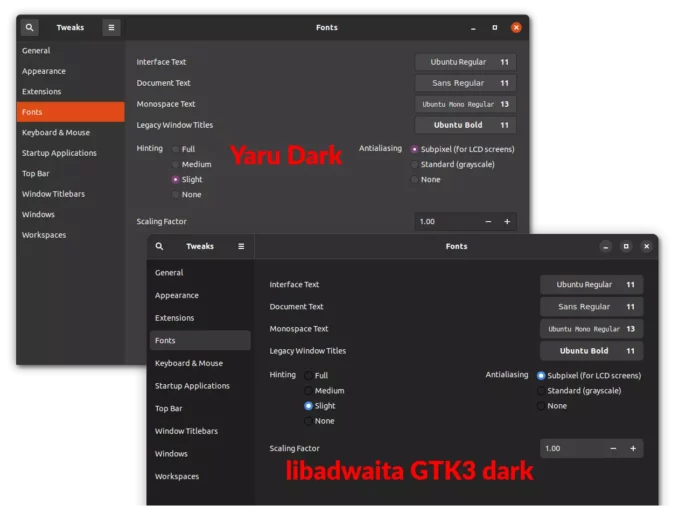
Task: Open the hamburger menu in Yaru Dark window
Action: tap(111, 28)
